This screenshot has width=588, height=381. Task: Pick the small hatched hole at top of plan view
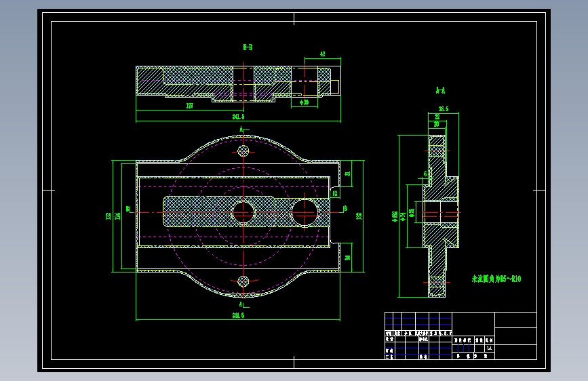pyautogui.click(x=243, y=151)
